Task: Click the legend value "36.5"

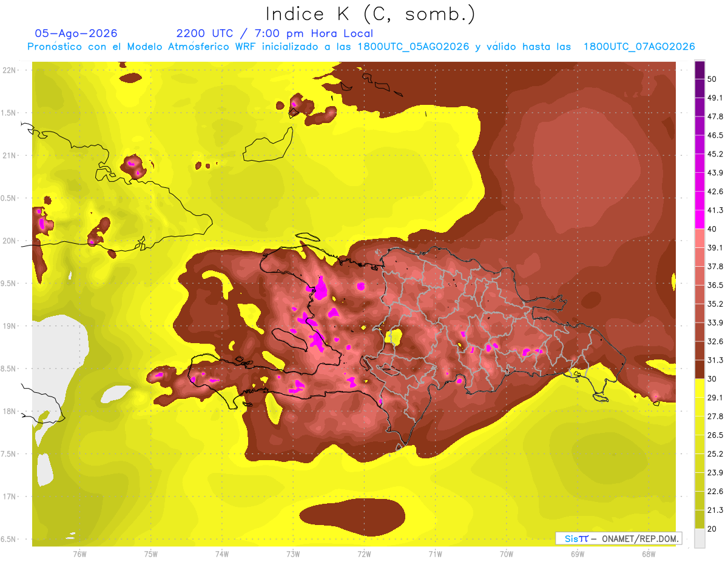Action: pos(715,285)
